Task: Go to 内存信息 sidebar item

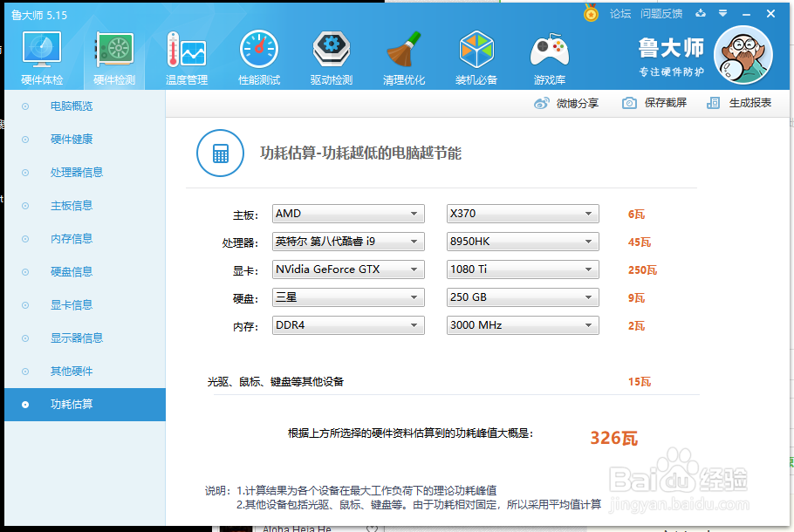Action: pyautogui.click(x=85, y=239)
